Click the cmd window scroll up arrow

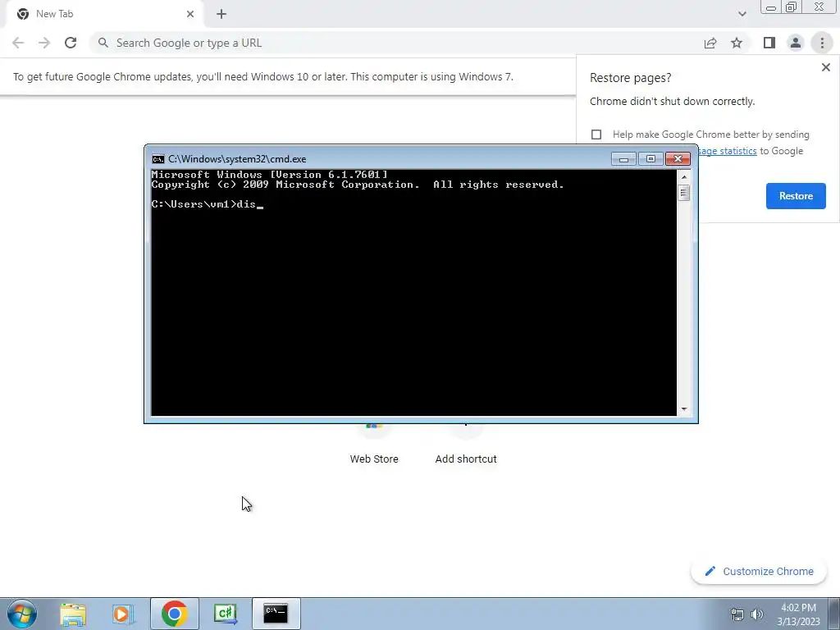[684, 177]
